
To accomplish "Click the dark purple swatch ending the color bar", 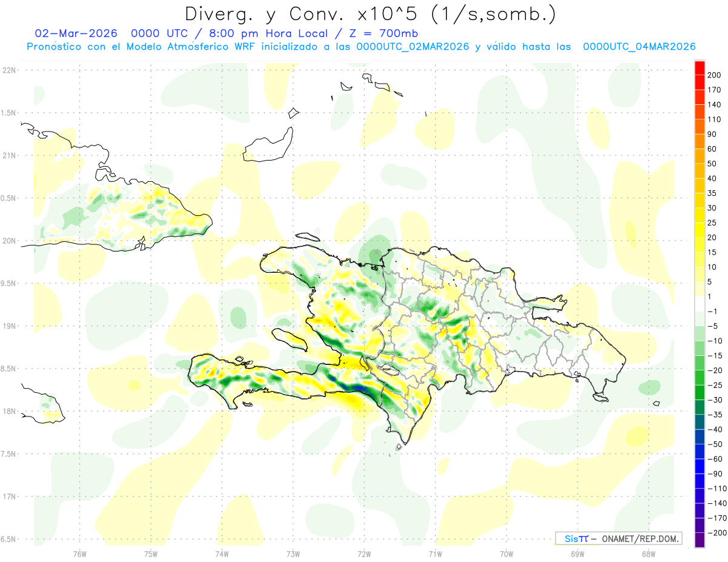I will click(700, 540).
